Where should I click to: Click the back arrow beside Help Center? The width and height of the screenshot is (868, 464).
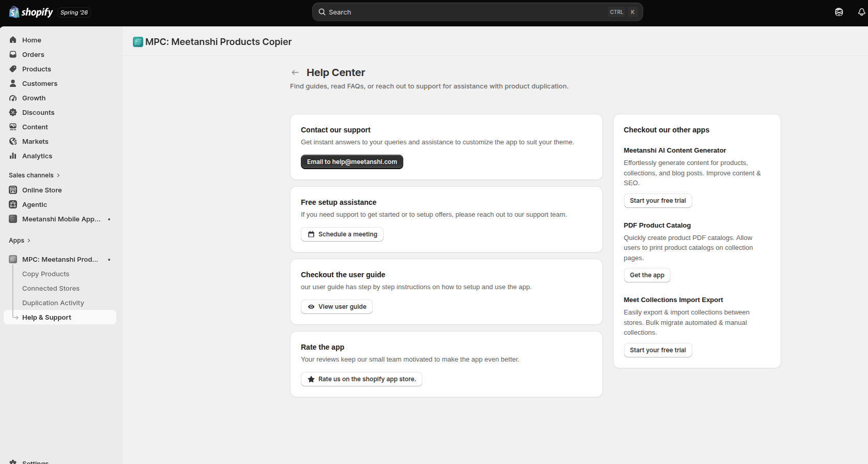(x=295, y=72)
